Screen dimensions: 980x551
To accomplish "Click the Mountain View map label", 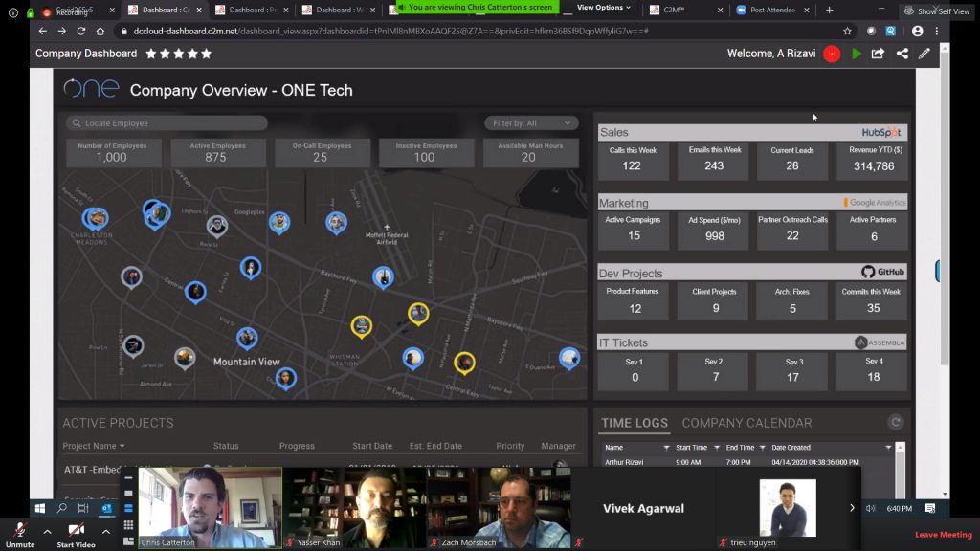I will click(x=246, y=362).
